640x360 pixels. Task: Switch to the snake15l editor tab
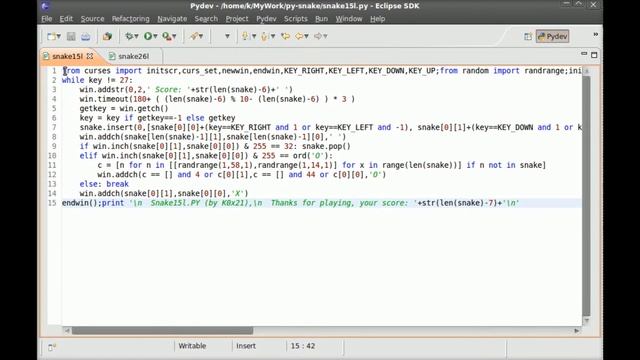67,56
